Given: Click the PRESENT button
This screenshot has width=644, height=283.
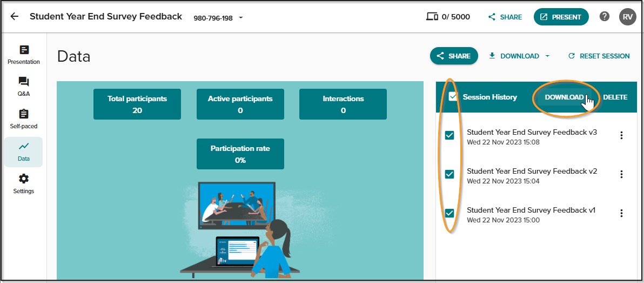Looking at the screenshot, I should pyautogui.click(x=561, y=17).
